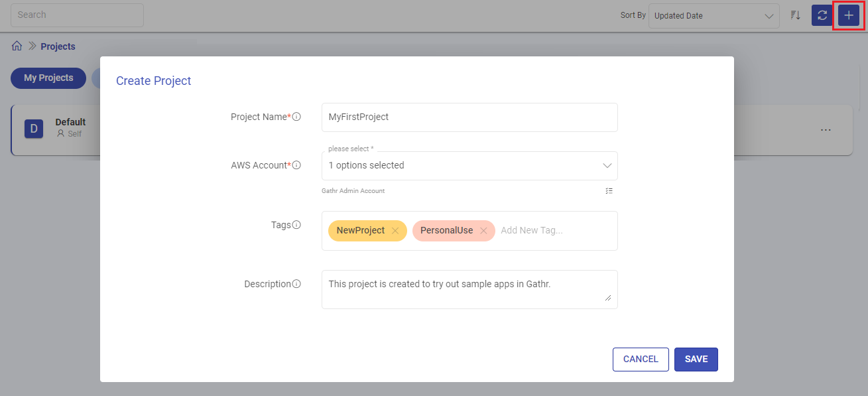Toggle the sort order icon
The height and width of the screenshot is (396, 868).
[x=796, y=15]
